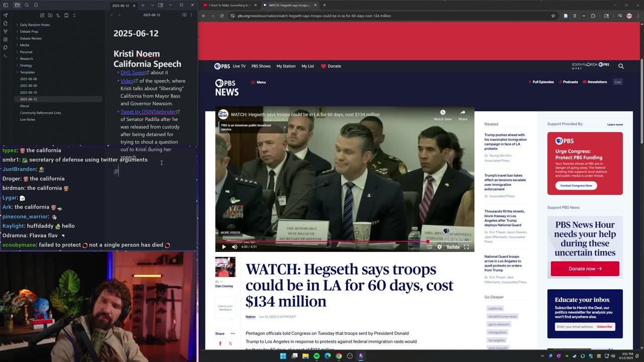Open the command palette terminal icon

coord(6,55)
